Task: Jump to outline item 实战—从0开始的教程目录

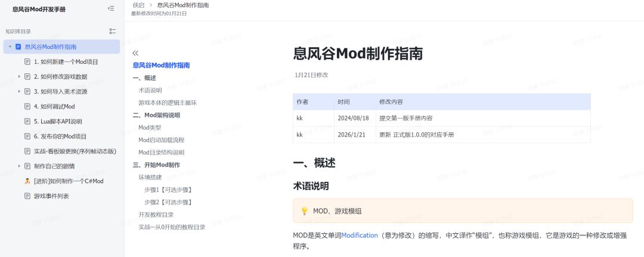Action: pyautogui.click(x=172, y=227)
